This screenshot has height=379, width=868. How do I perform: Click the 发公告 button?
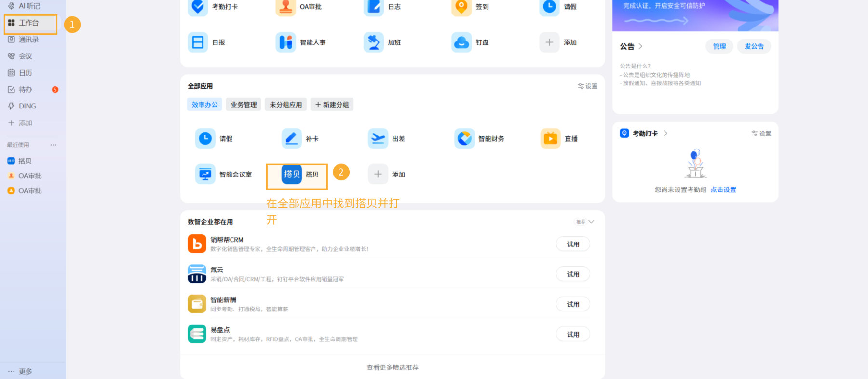754,46
